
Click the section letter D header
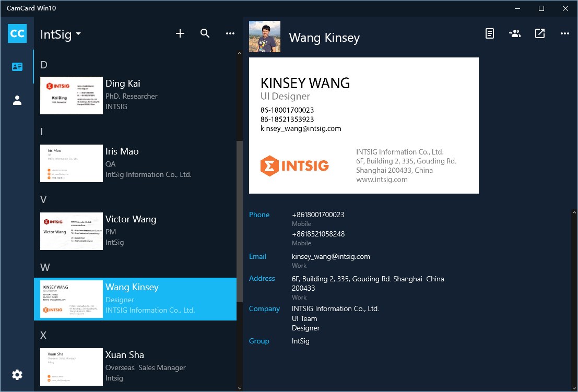[x=44, y=65]
